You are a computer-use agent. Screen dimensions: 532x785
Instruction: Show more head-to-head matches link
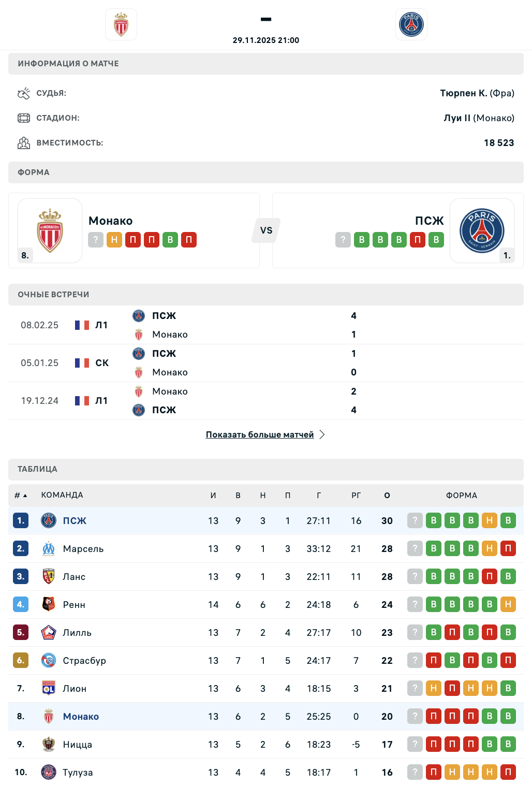tap(260, 434)
